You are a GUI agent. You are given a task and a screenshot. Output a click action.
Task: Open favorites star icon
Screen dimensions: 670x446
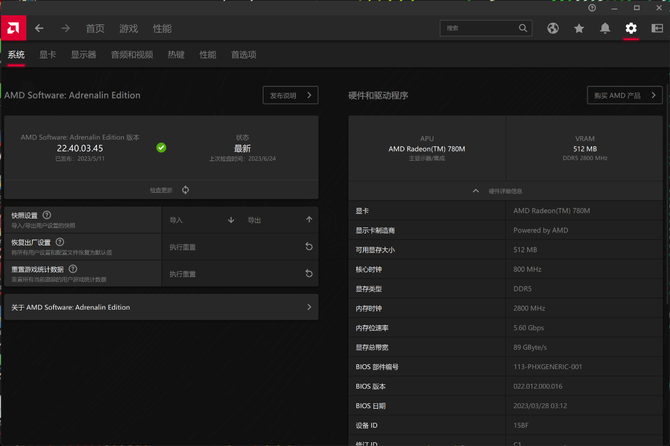(579, 28)
